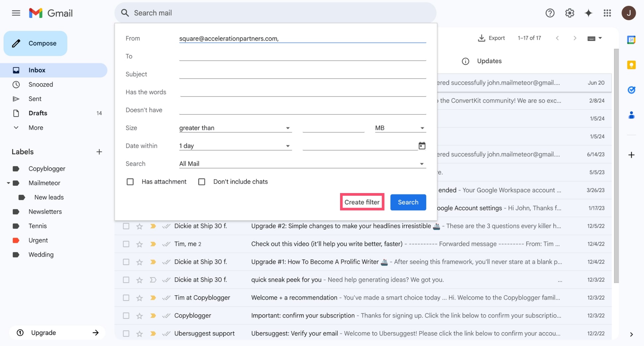Click the Gemini sparkle icon

pyautogui.click(x=588, y=13)
